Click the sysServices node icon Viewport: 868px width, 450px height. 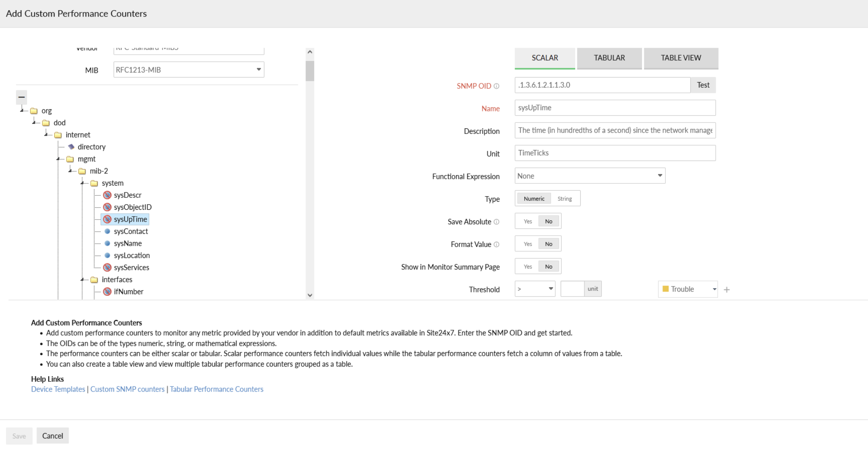(x=107, y=267)
